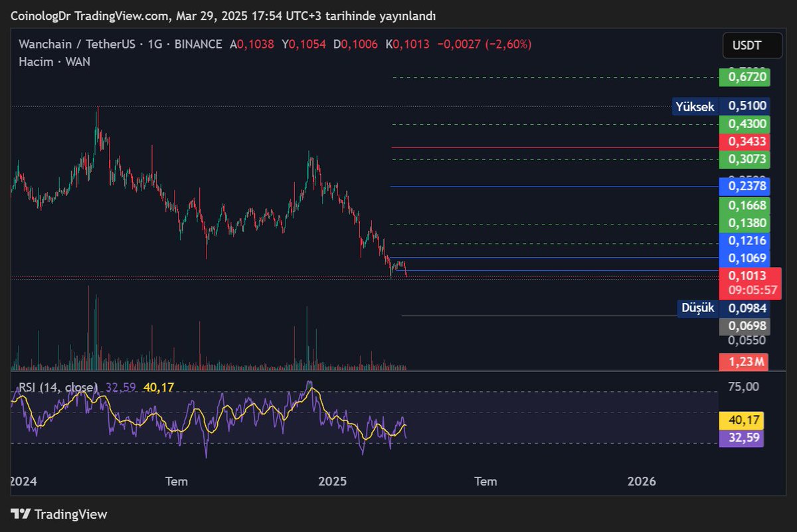Viewport: 797px width, 532px height.
Task: Open the TradingView wordmark link
Action: [70, 514]
